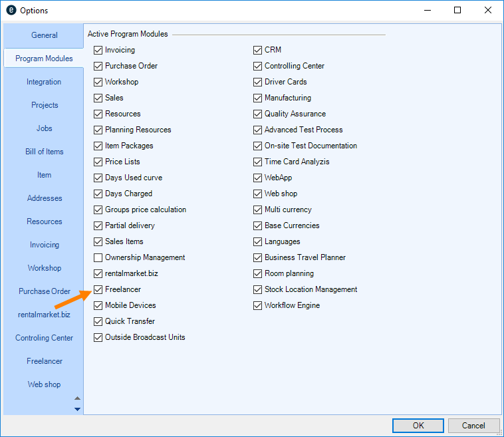Toggle the CRM module checkbox

point(258,50)
